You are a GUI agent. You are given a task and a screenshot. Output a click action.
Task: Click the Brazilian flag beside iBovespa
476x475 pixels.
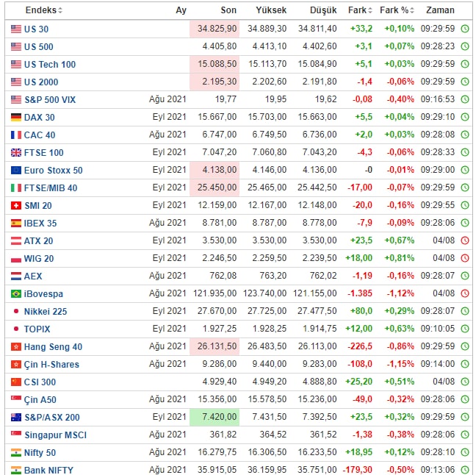coord(16,293)
